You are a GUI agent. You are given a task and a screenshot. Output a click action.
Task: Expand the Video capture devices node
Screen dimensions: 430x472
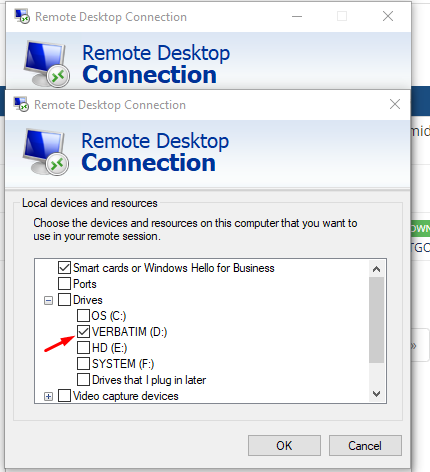pos(48,397)
